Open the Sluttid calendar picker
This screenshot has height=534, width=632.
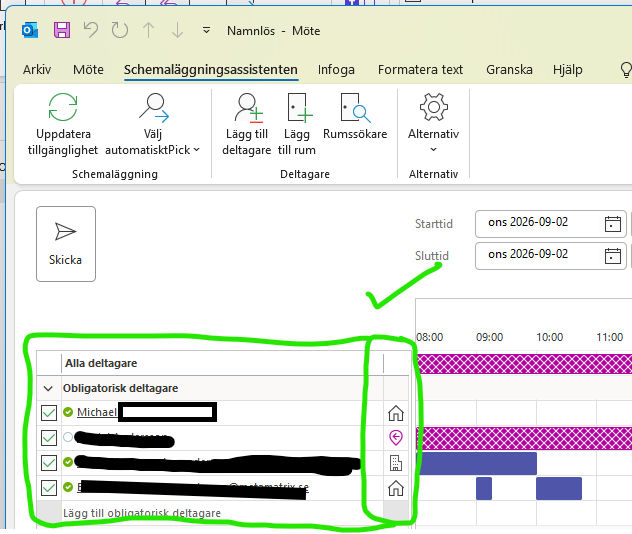pos(613,256)
